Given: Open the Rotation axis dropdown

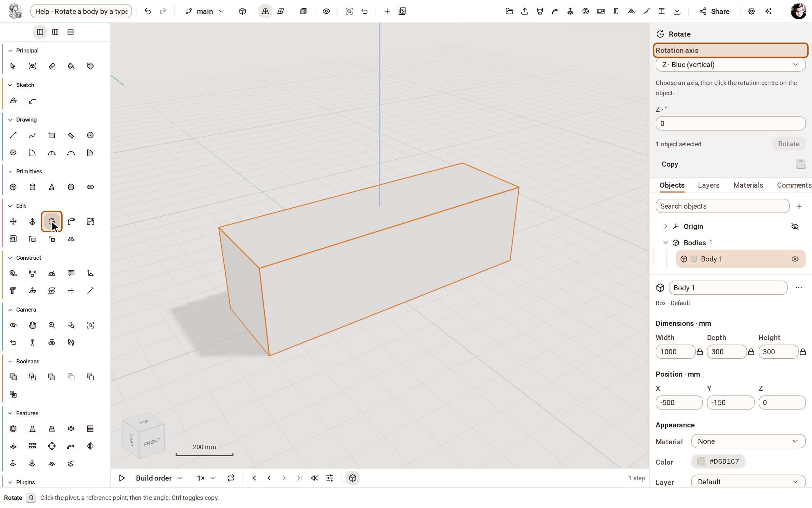Looking at the screenshot, I should click(x=730, y=65).
